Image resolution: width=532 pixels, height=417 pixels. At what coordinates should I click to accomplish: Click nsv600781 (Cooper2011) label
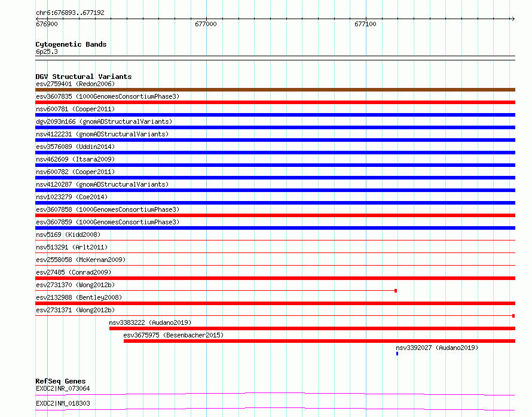pos(75,109)
